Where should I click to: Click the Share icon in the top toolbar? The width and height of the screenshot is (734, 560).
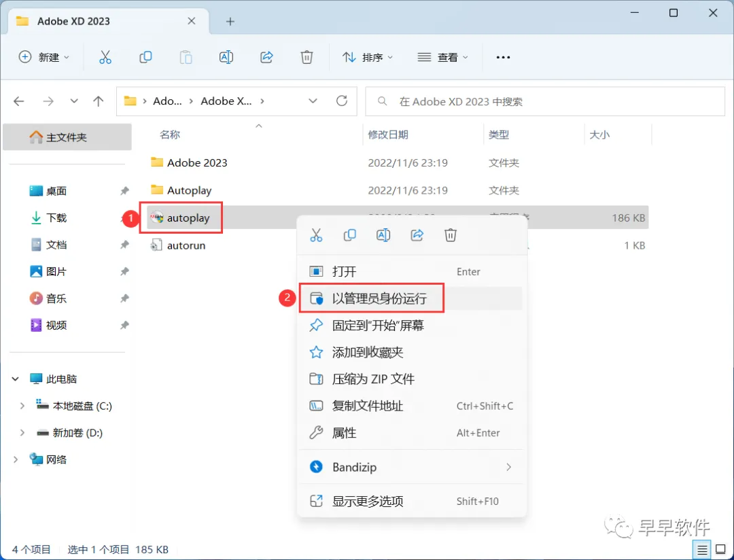(x=266, y=57)
